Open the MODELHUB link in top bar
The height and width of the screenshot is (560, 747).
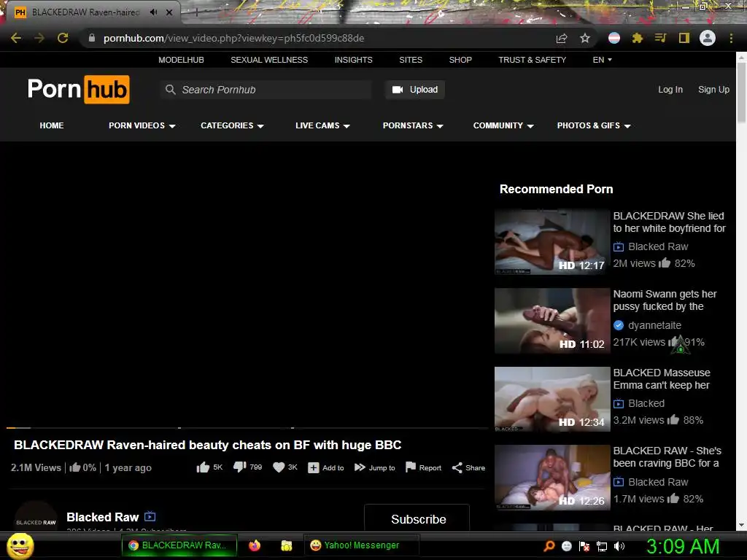181,60
